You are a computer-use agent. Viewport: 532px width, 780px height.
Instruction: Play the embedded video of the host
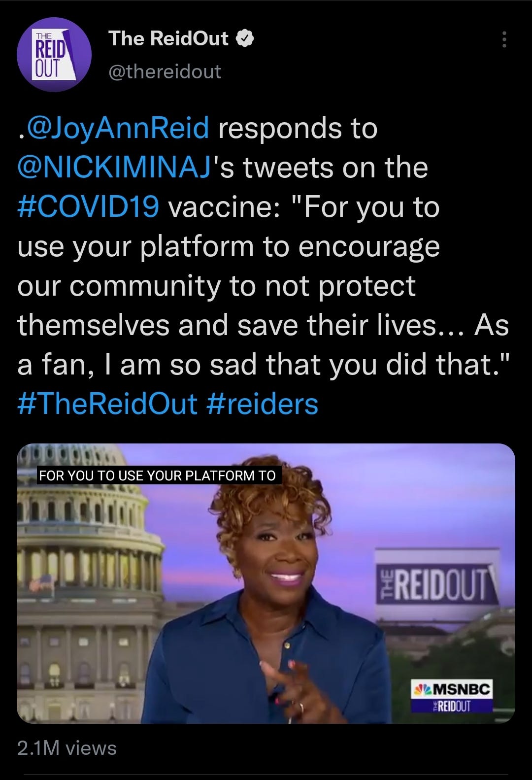tap(266, 583)
